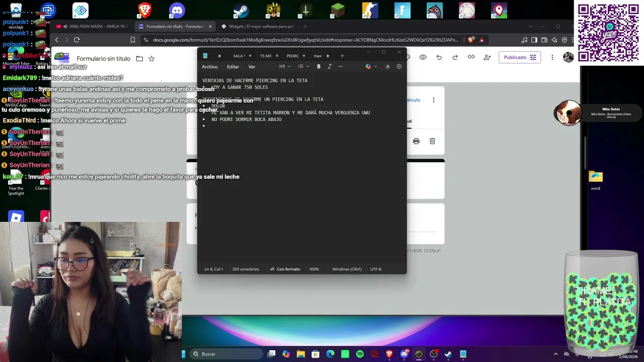Click the Publicado button in Google Forms

coord(521,57)
